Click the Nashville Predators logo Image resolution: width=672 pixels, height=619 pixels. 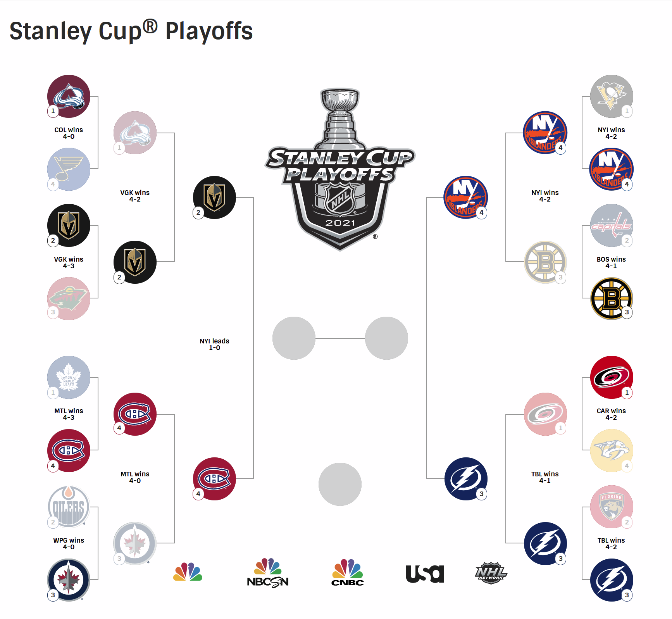[x=611, y=450]
